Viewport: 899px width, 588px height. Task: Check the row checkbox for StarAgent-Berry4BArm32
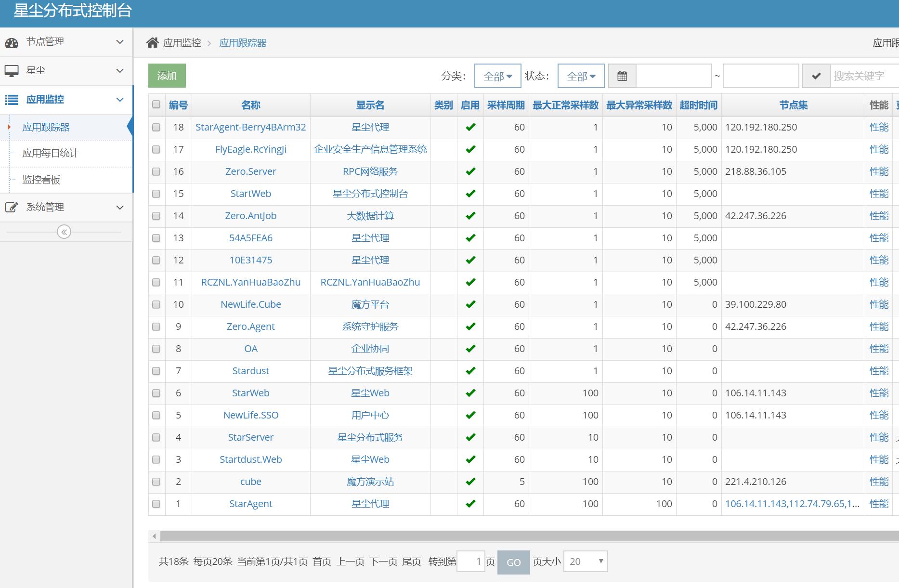(x=156, y=127)
